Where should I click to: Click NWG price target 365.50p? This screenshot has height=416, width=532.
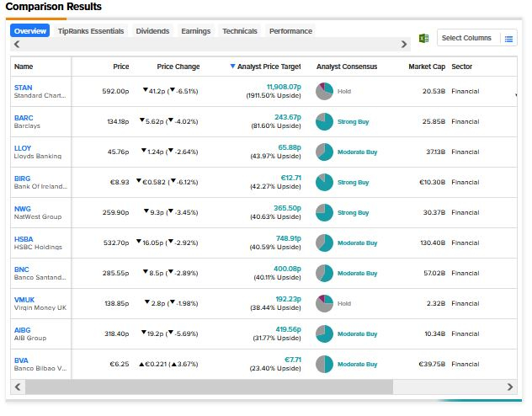tap(287, 208)
